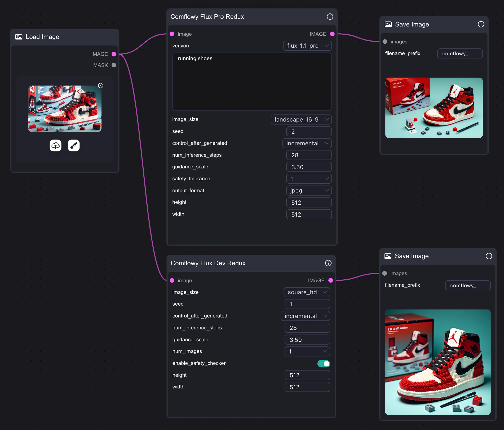Image resolution: width=504 pixels, height=430 pixels.
Task: Click the info icon on the top Save Image node
Action: point(481,24)
